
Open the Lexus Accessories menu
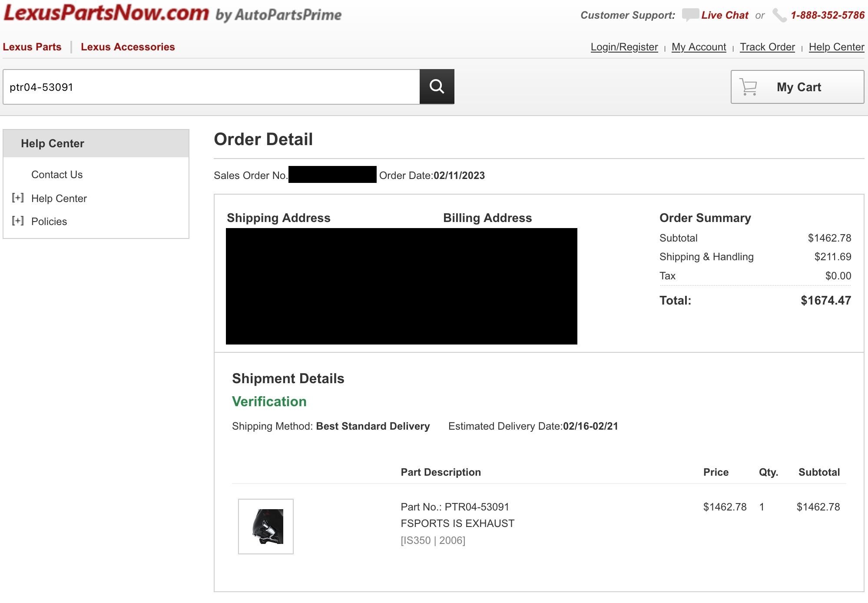(128, 47)
